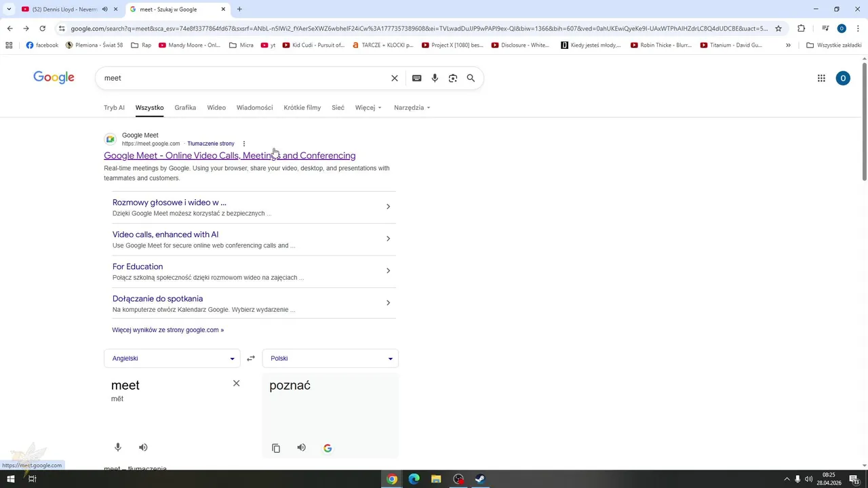Expand the 'Rozmowy głosowe i wideo w' chevron
The height and width of the screenshot is (488, 868).
(388, 207)
